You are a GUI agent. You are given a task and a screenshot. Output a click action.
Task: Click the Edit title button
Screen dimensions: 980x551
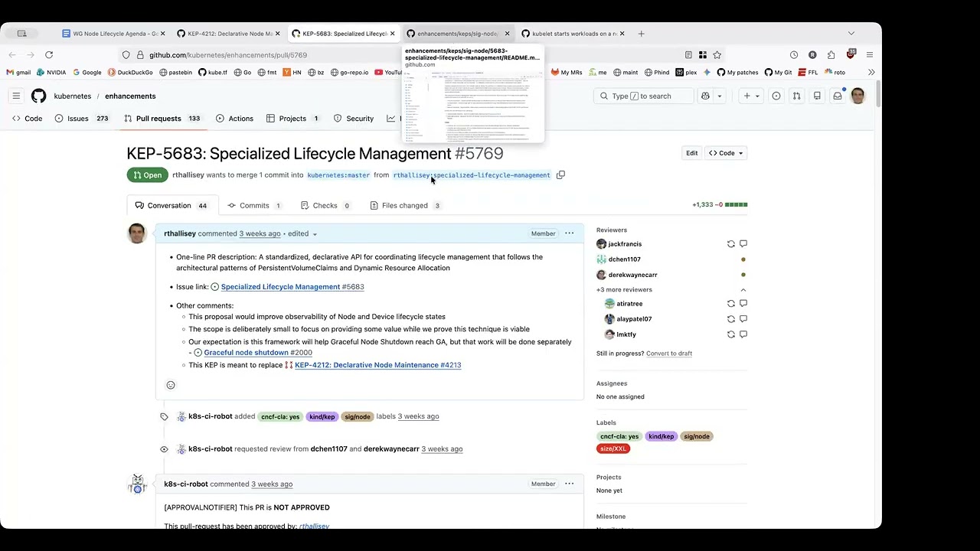coord(691,153)
